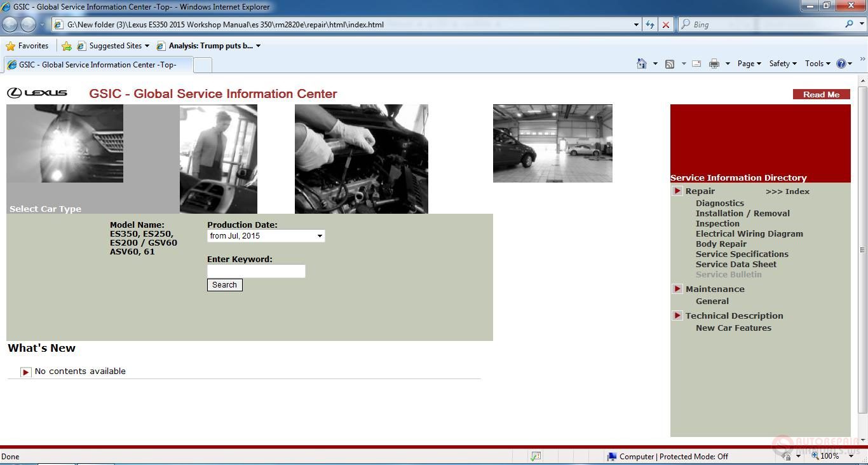Viewport: 868px width, 465px height.
Task: Click the Bing search magnifier icon
Action: pos(850,24)
